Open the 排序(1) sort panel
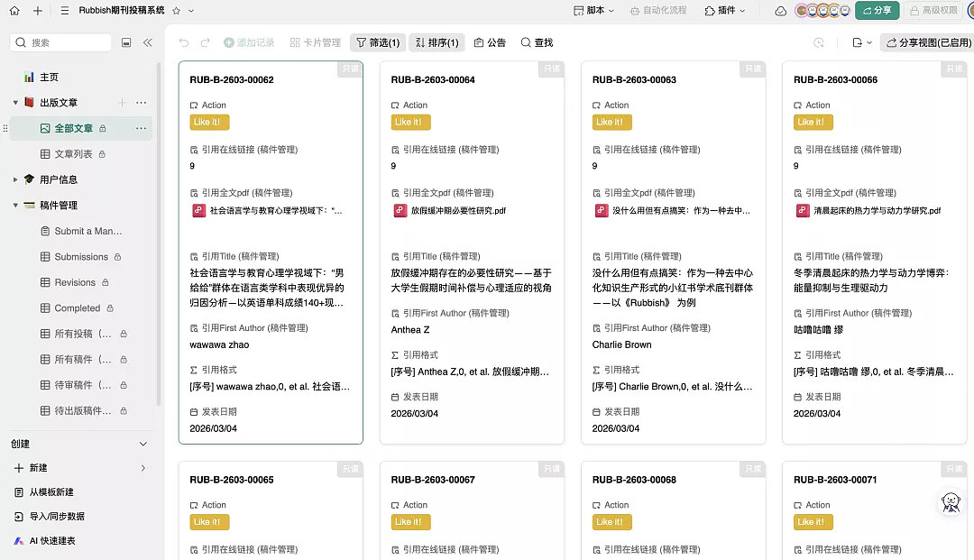This screenshot has height=560, width=974. coord(436,42)
